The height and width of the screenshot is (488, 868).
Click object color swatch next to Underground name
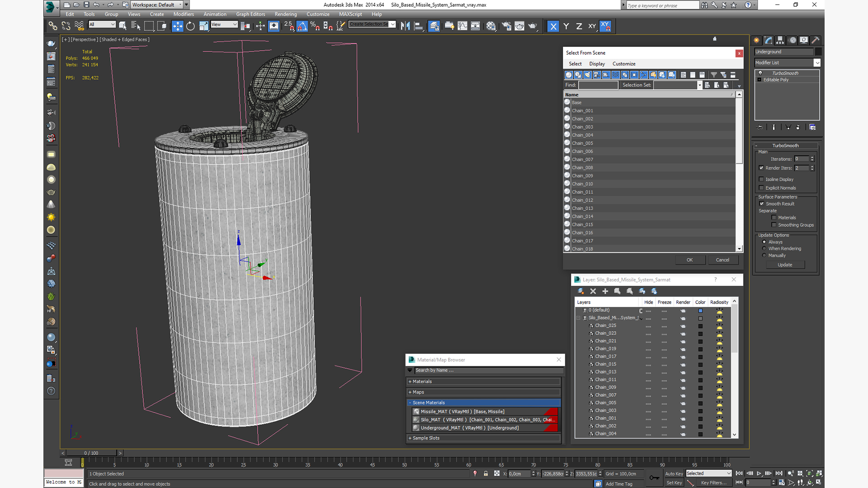[818, 52]
